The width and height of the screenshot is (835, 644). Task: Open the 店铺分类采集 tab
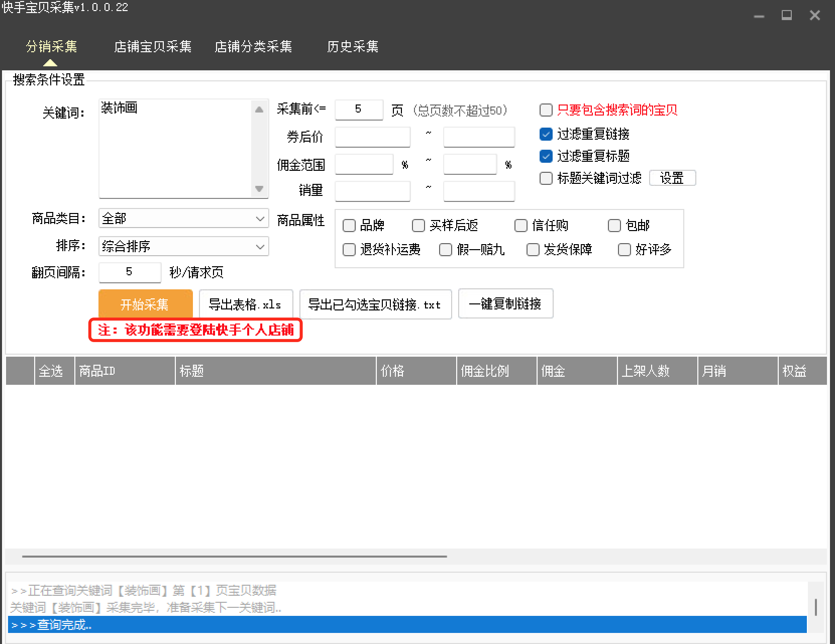pyautogui.click(x=253, y=47)
